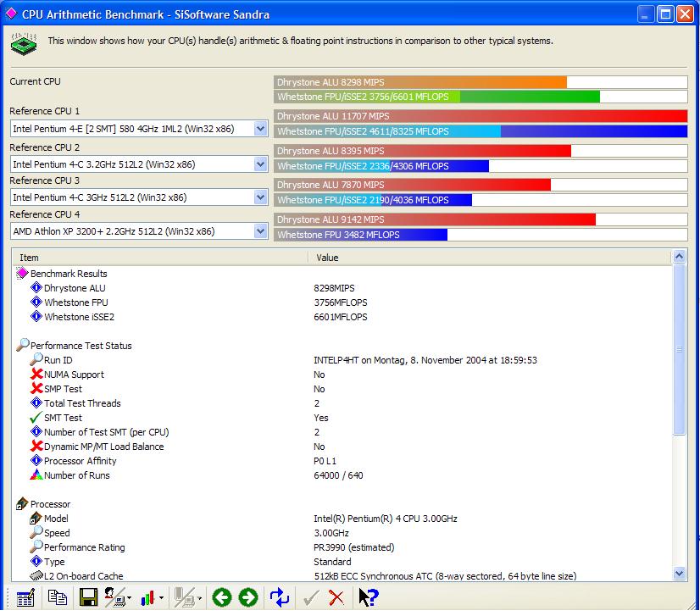Viewport: 700px width, 616px height.
Task: Maximize the Sandra benchmark window
Action: [665, 14]
